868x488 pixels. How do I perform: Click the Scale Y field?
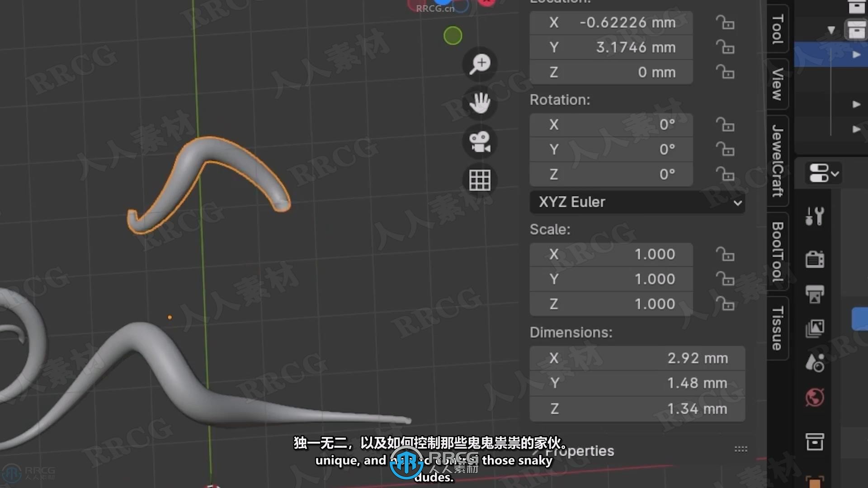pos(611,279)
